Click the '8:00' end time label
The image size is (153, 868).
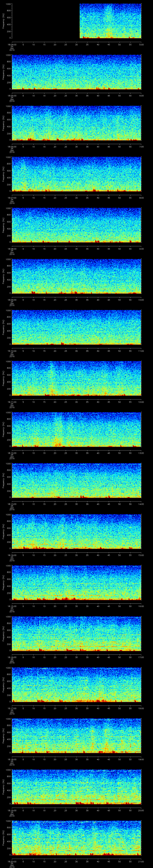tap(141, 197)
